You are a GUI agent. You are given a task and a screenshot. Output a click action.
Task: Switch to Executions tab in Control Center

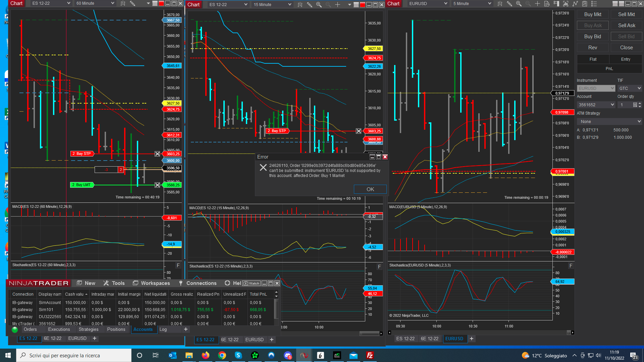(59, 329)
